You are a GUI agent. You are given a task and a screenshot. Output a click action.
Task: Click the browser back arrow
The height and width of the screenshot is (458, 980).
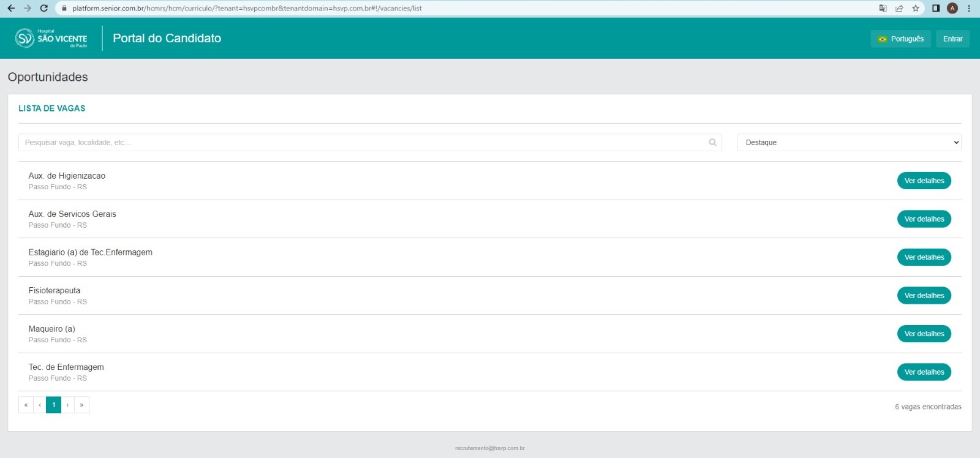coord(10,8)
